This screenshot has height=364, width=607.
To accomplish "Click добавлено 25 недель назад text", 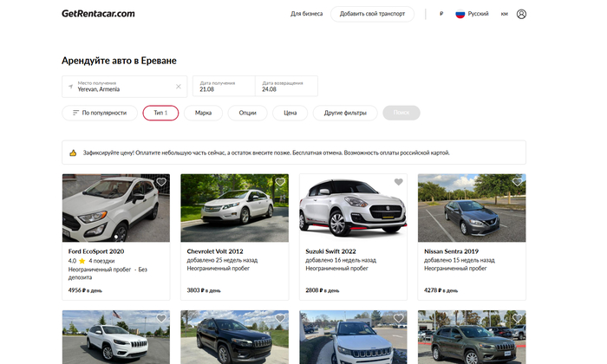I will point(222,260).
